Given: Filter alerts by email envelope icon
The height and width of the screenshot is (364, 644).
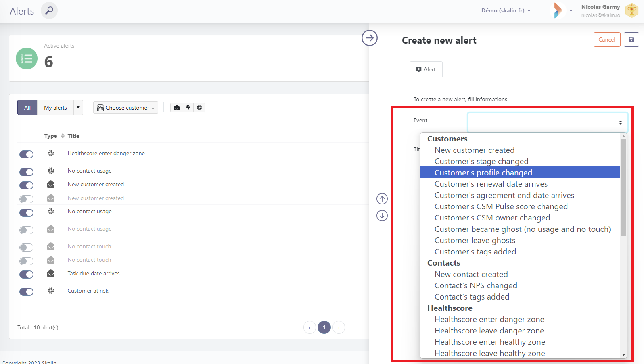Looking at the screenshot, I should pyautogui.click(x=177, y=108).
